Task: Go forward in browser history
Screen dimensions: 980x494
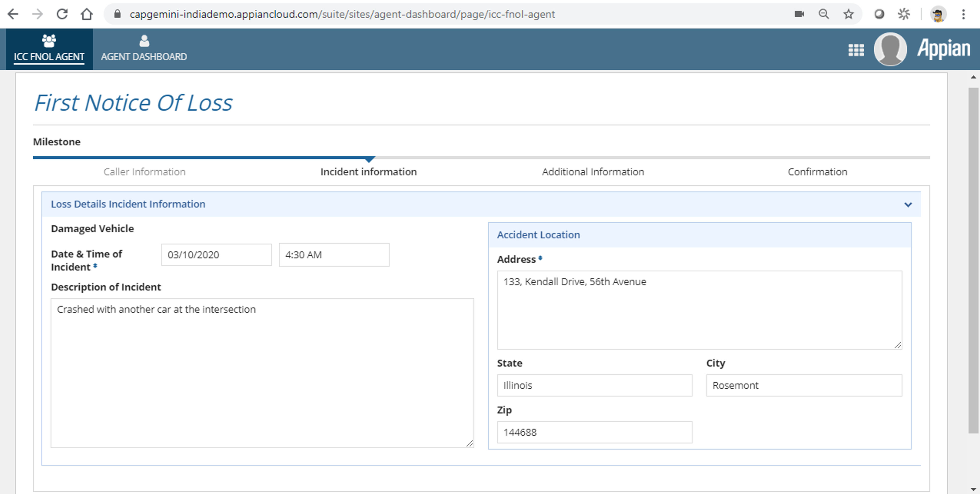Action: (x=37, y=14)
